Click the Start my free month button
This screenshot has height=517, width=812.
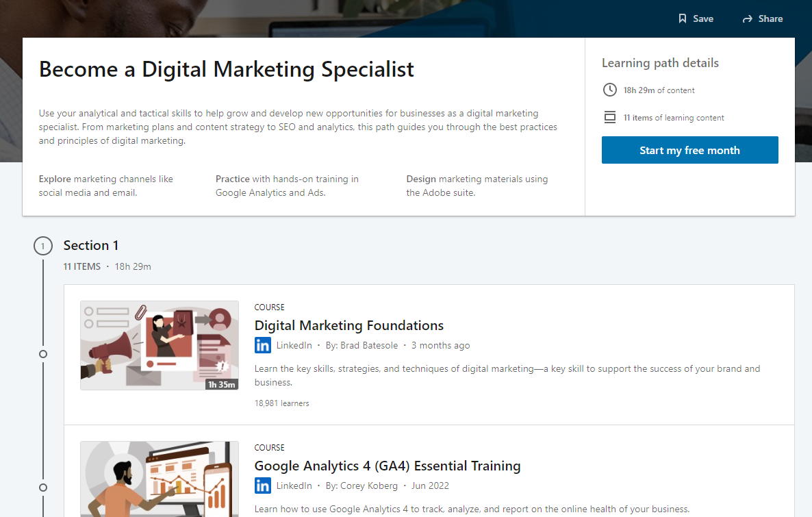tap(689, 150)
